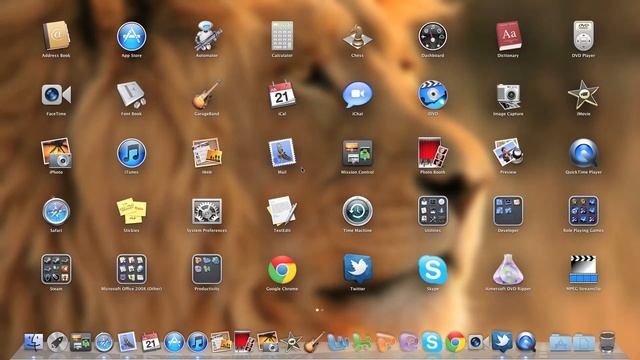Expand the Role Playing Games folder

tap(583, 211)
